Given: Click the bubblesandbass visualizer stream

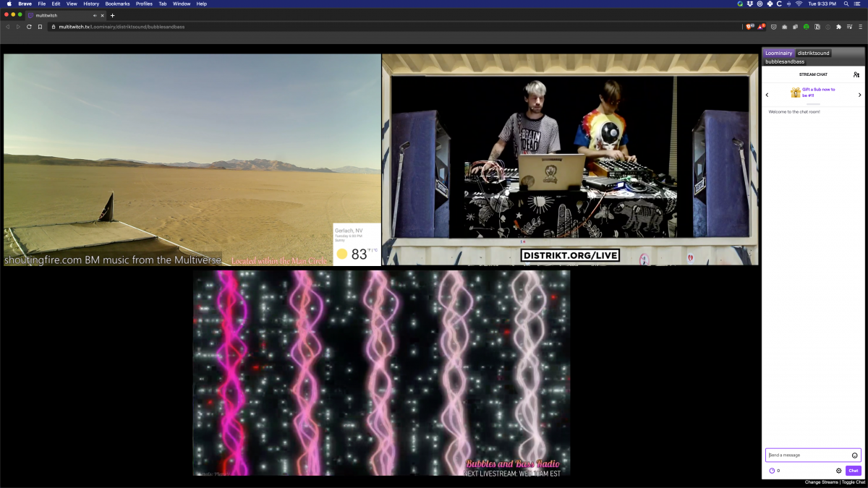Looking at the screenshot, I should click(x=381, y=373).
